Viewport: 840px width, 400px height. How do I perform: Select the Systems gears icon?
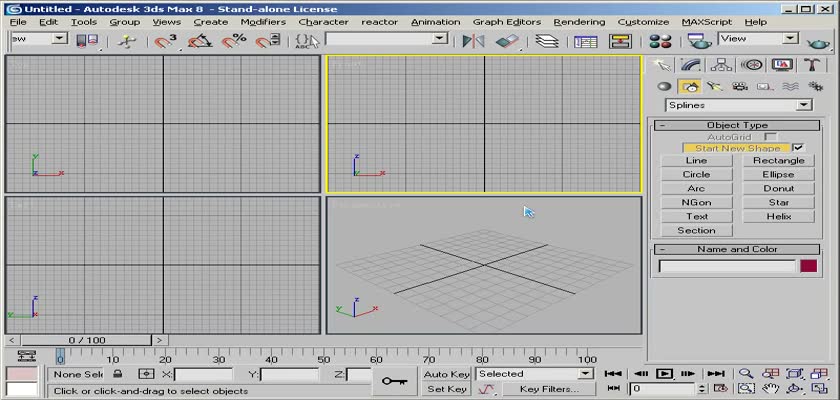[x=815, y=86]
